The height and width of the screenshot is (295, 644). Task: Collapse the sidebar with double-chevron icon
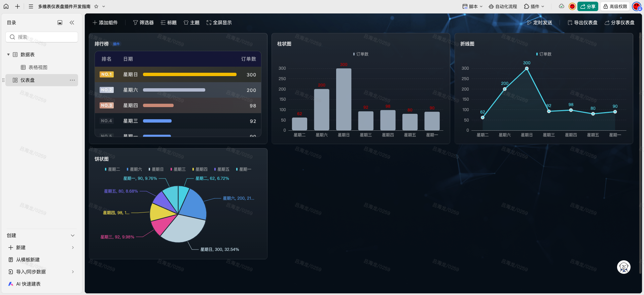[x=72, y=23]
